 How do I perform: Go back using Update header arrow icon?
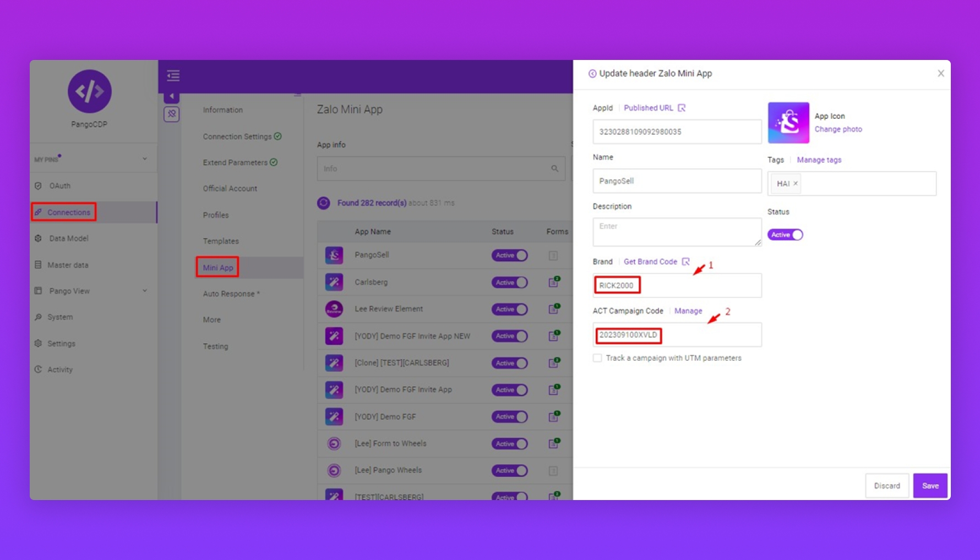[x=592, y=74]
